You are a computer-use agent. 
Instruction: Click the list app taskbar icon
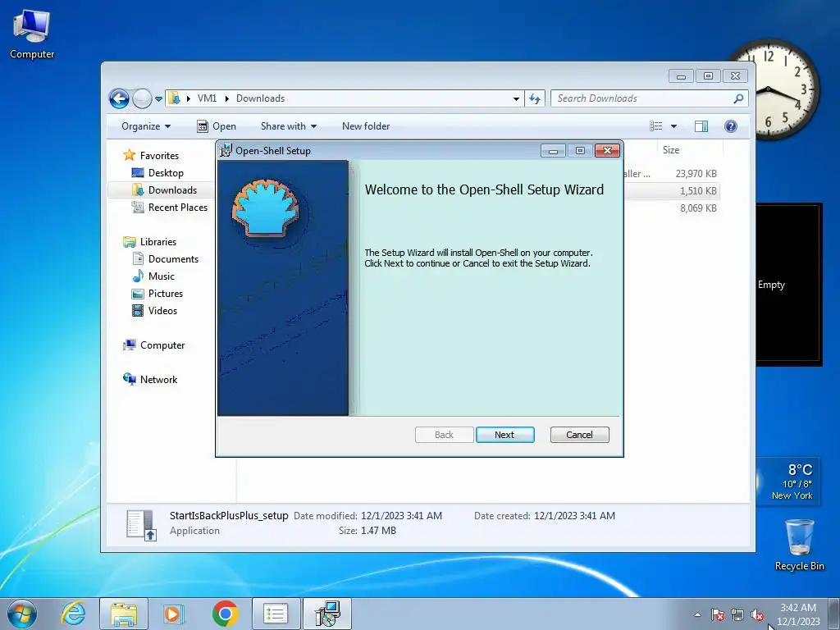276,614
